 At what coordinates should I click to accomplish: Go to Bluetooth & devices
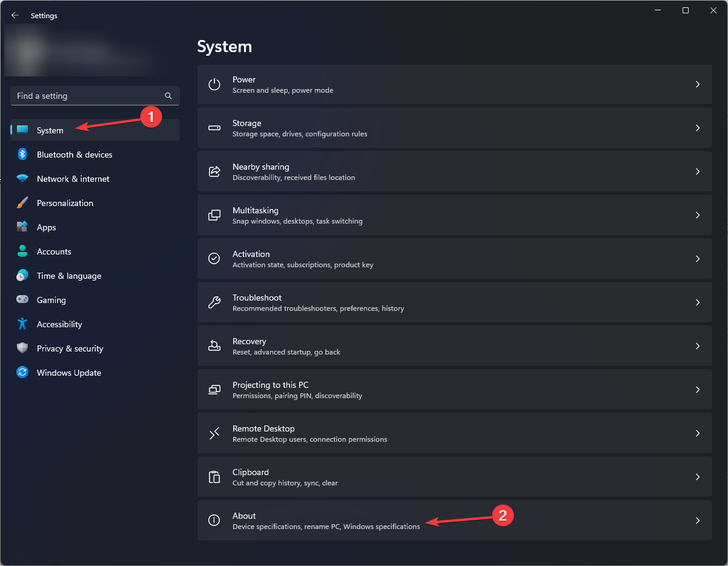[x=95, y=155]
